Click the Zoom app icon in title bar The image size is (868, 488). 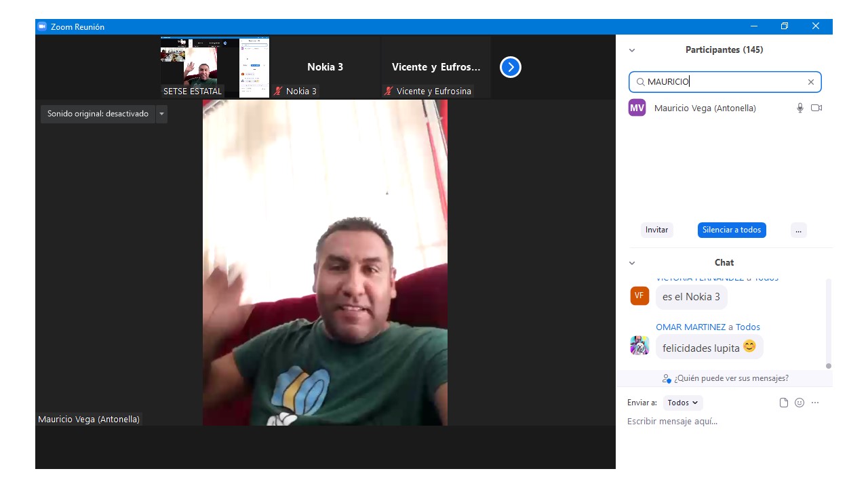[42, 26]
